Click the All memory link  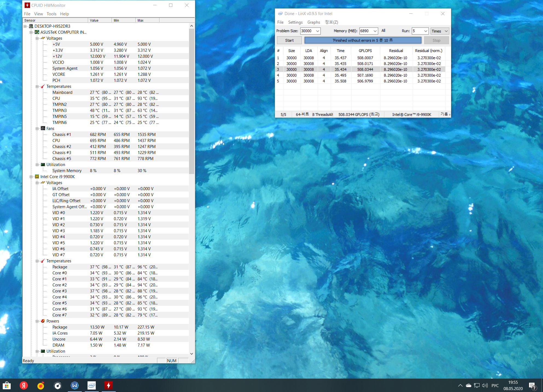tap(383, 31)
